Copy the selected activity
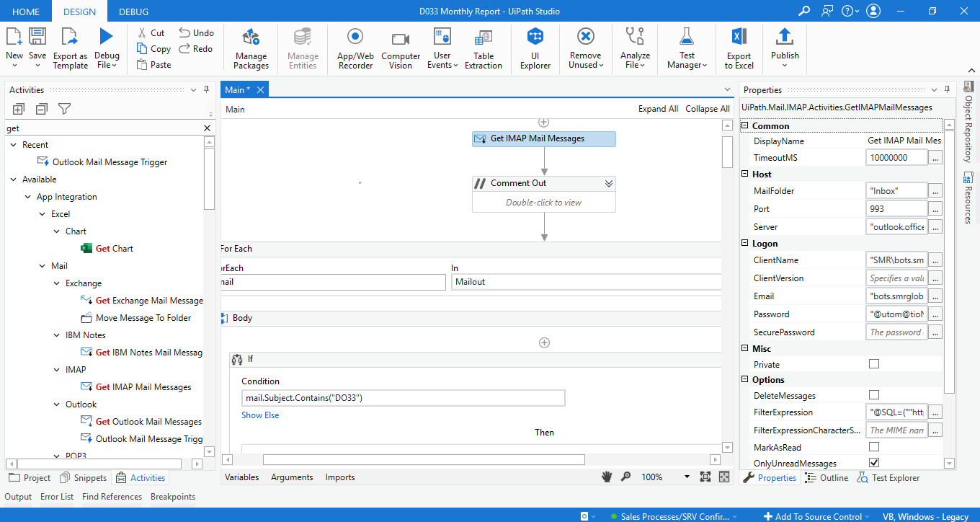The image size is (980, 522). 153,48
